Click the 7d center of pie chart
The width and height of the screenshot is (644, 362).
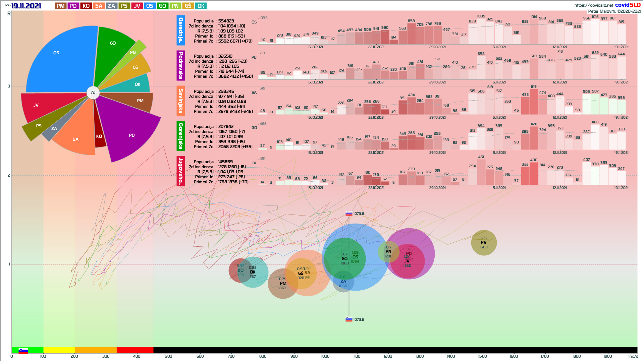point(93,93)
